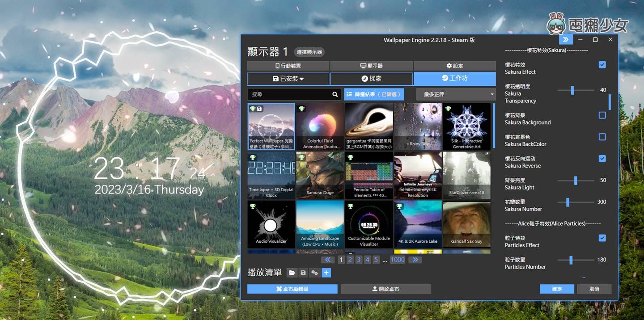Image resolution: width=644 pixels, height=320 pixels.
Task: Open the 桌布編輯器 wallpaper editor
Action: (292, 288)
